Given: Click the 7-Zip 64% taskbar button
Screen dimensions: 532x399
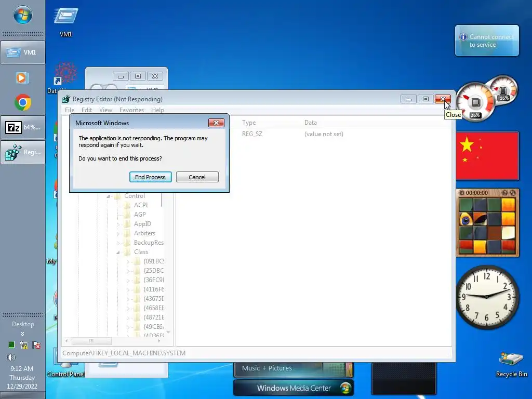Looking at the screenshot, I should [x=23, y=127].
